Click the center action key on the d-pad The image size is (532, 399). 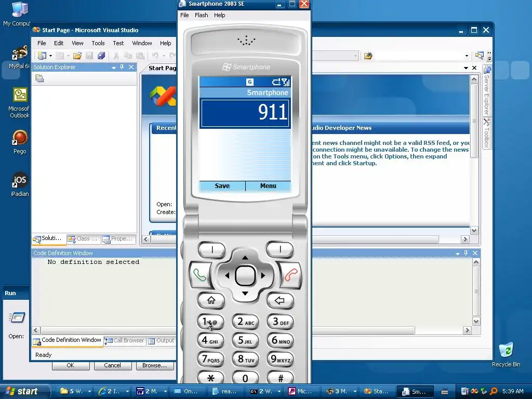(245, 275)
